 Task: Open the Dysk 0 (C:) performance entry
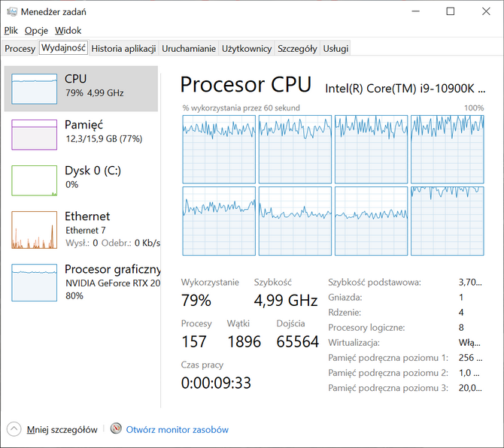click(x=81, y=180)
